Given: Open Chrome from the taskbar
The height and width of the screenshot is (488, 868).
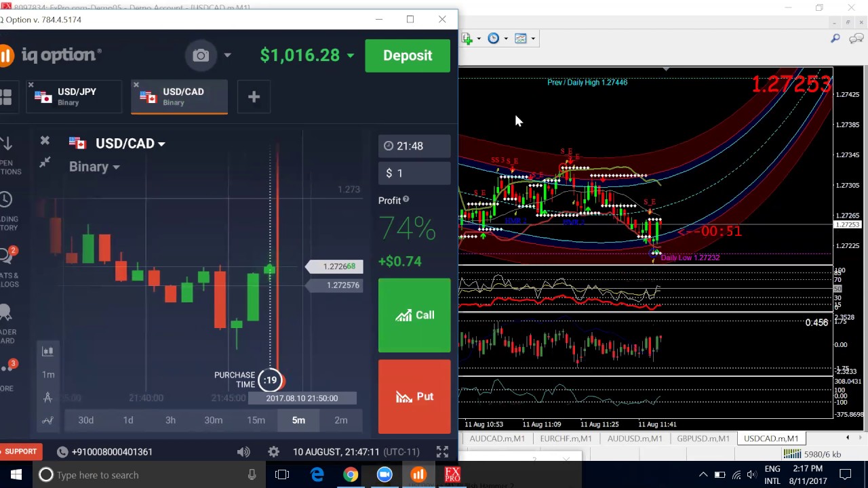Looking at the screenshot, I should pyautogui.click(x=351, y=474).
